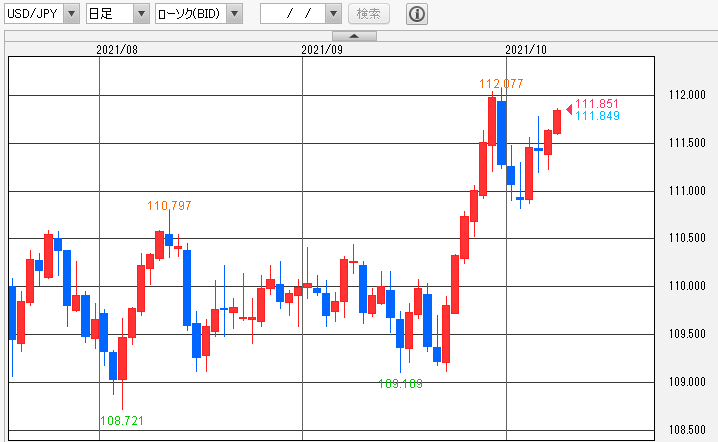Click the 110.797 high price label
Image resolution: width=718 pixels, height=442 pixels.
(x=169, y=206)
